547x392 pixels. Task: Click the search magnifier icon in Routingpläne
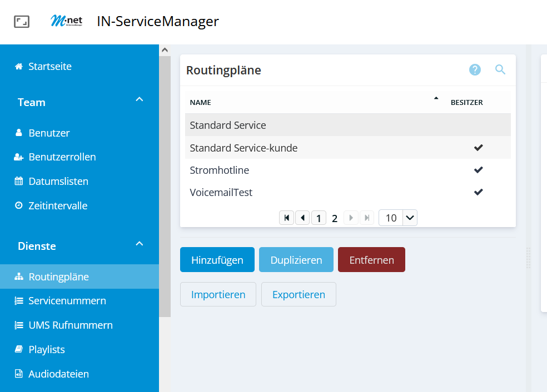point(500,70)
